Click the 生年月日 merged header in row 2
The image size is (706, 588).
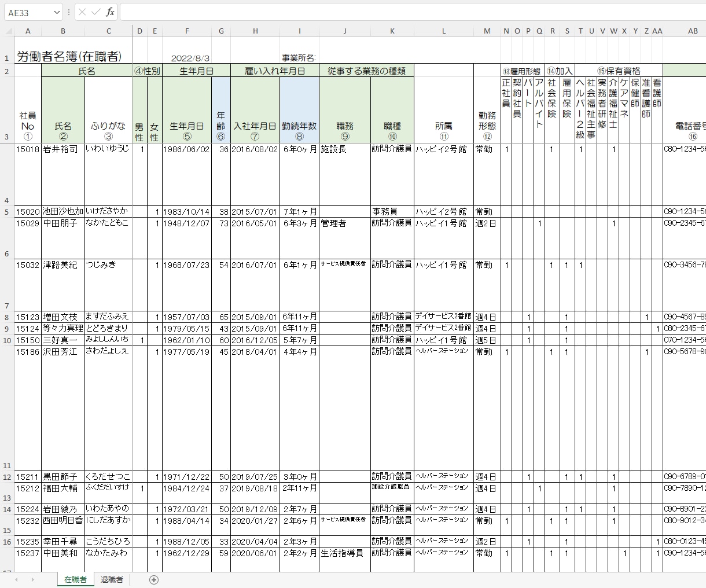coord(196,71)
